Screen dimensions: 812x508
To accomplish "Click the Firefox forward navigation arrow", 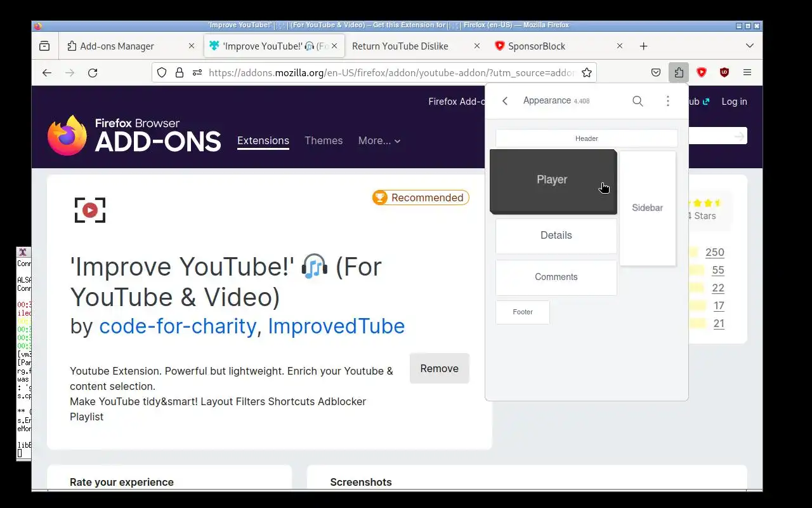I will click(70, 72).
